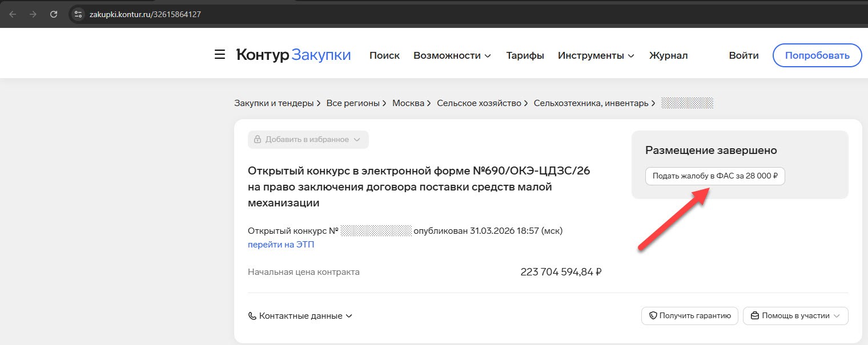
Task: Click the Контур Закупки logo
Action: pyautogui.click(x=294, y=55)
